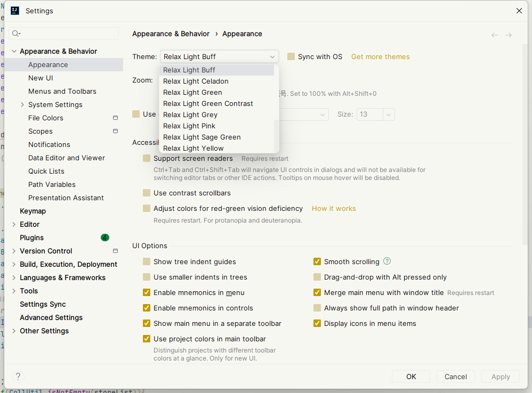Expand the System Settings tree node
The image size is (532, 393).
coord(22,104)
